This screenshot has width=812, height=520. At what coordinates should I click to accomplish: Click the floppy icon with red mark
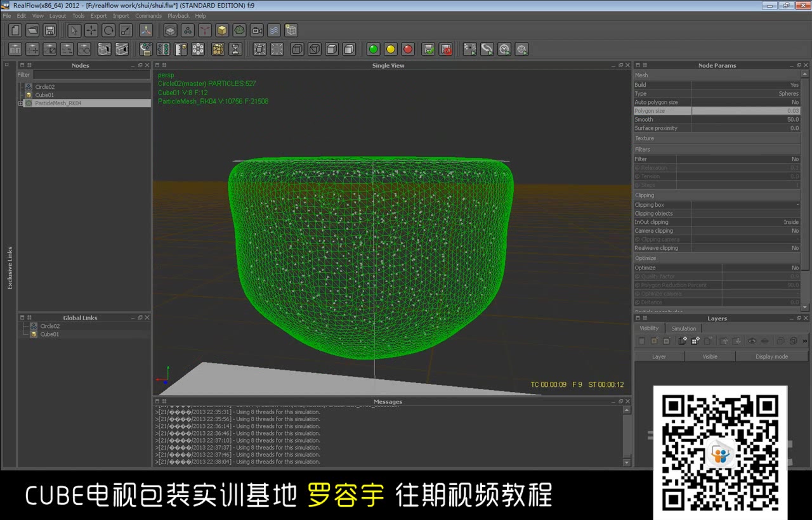tap(445, 49)
